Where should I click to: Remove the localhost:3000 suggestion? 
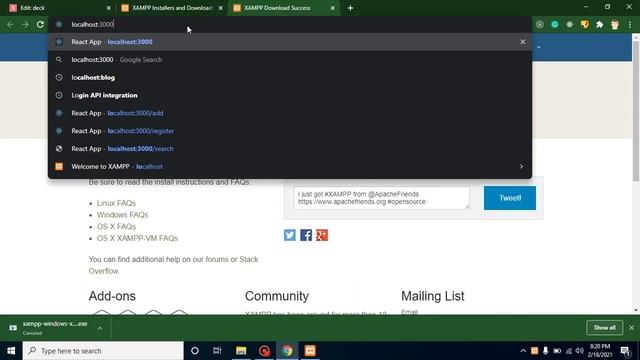click(522, 42)
